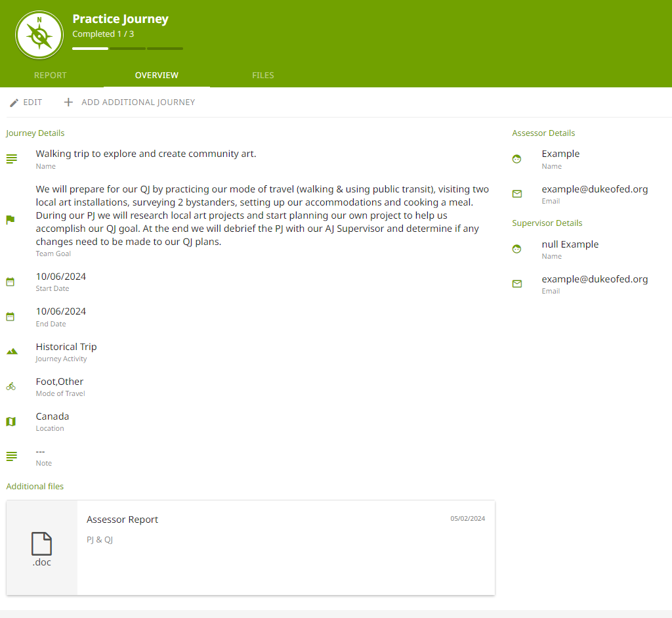Switch to the Report tab
672x618 pixels.
(x=51, y=76)
